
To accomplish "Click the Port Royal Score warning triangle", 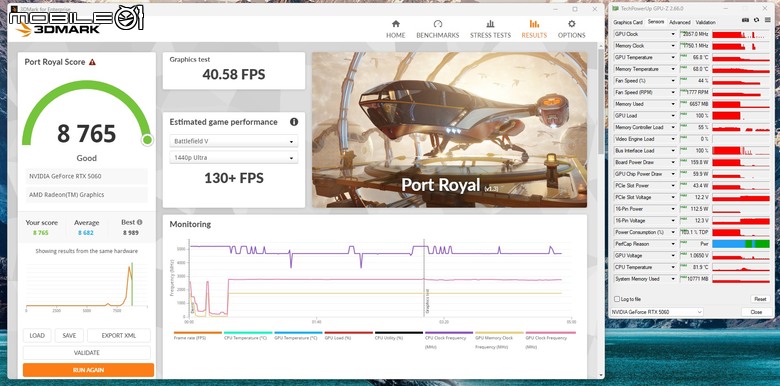I will pos(92,62).
